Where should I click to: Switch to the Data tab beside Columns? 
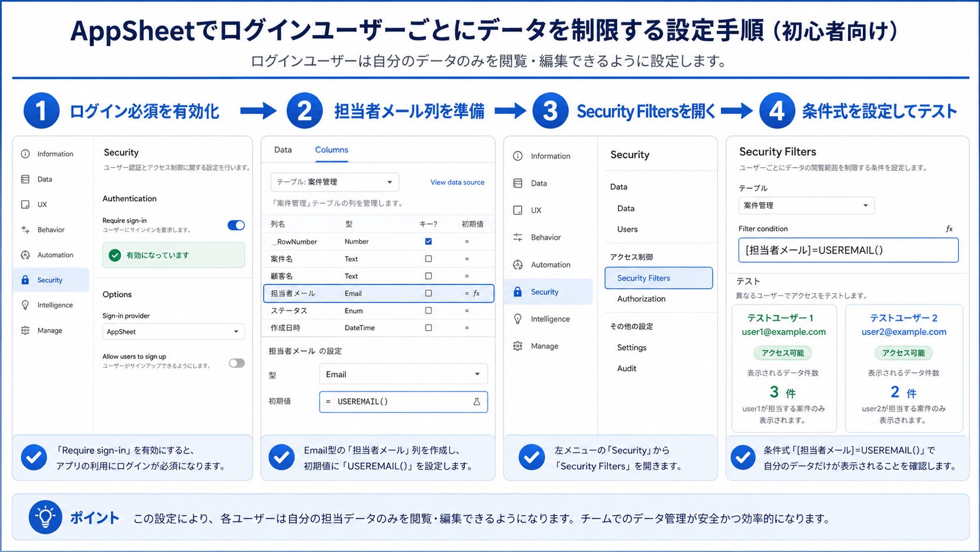[283, 150]
